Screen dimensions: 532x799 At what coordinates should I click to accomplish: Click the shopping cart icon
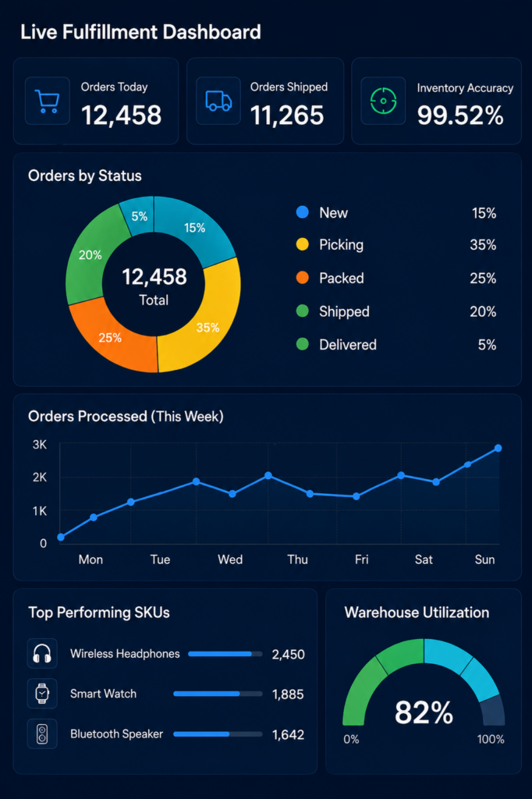[x=47, y=101]
